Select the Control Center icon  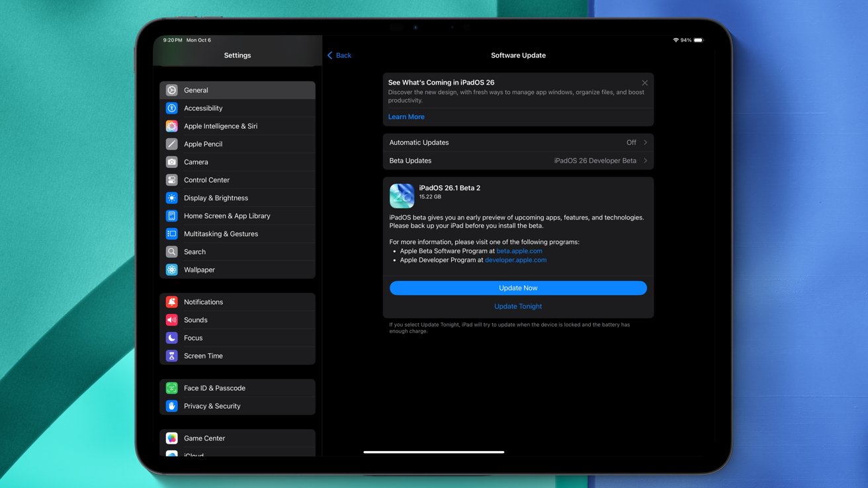pyautogui.click(x=172, y=180)
